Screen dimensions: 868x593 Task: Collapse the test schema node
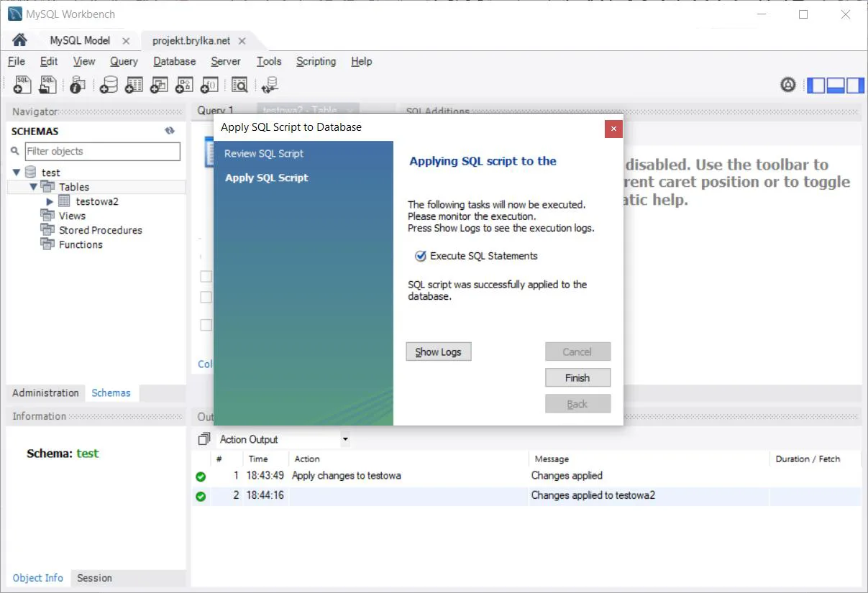17,173
